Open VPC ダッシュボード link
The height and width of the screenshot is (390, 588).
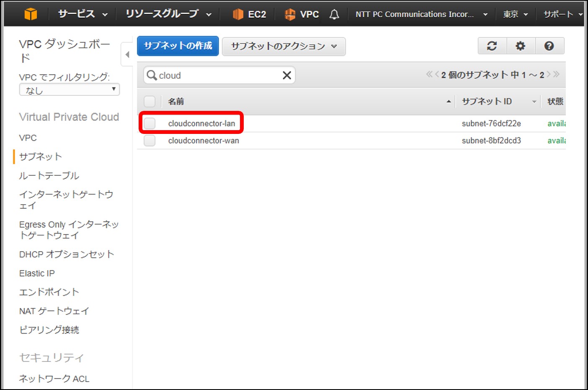[x=64, y=50]
